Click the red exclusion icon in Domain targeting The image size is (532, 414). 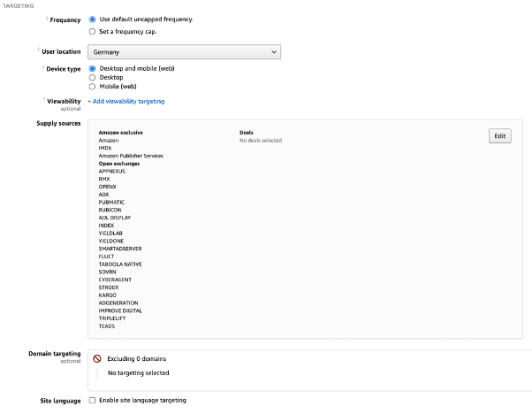tap(97, 359)
